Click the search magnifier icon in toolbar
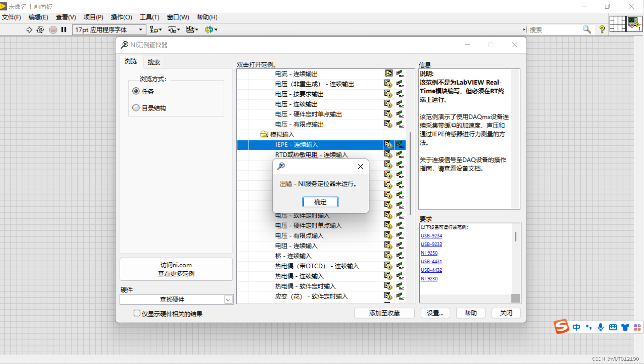 click(586, 30)
